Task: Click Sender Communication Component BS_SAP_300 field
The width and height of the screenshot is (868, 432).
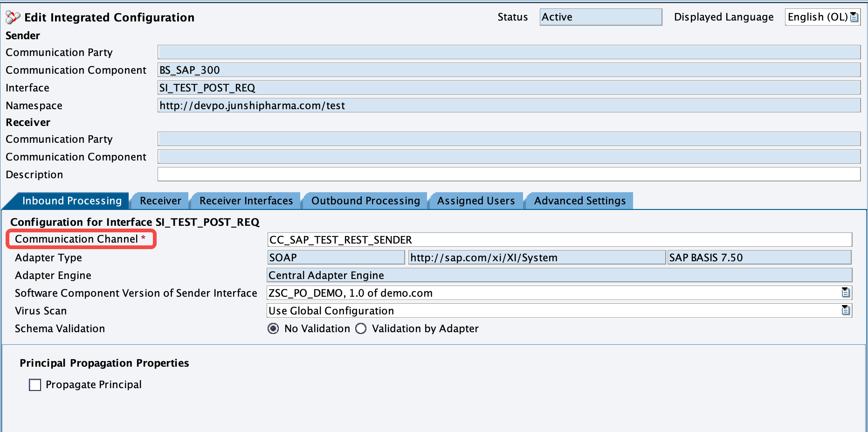Action: pyautogui.click(x=509, y=70)
